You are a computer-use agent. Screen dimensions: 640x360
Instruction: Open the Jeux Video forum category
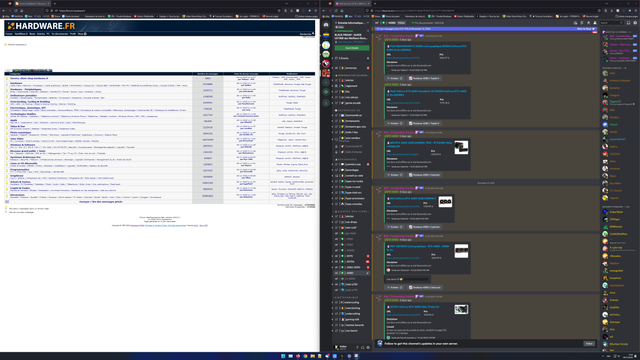[17, 139]
